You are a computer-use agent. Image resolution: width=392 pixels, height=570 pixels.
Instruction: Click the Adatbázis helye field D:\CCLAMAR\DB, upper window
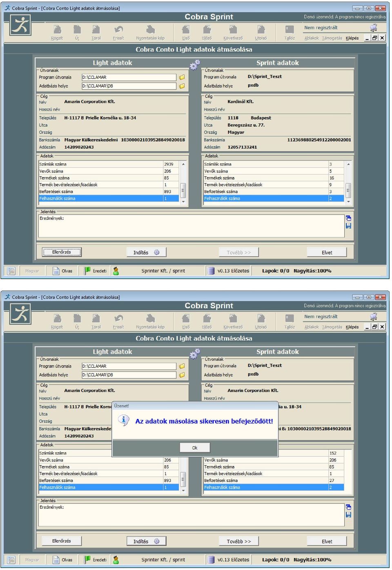coord(129,86)
